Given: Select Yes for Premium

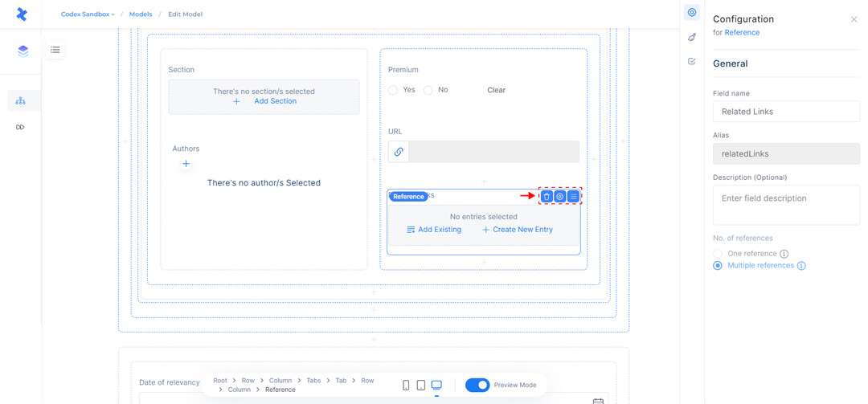Looking at the screenshot, I should (x=393, y=91).
